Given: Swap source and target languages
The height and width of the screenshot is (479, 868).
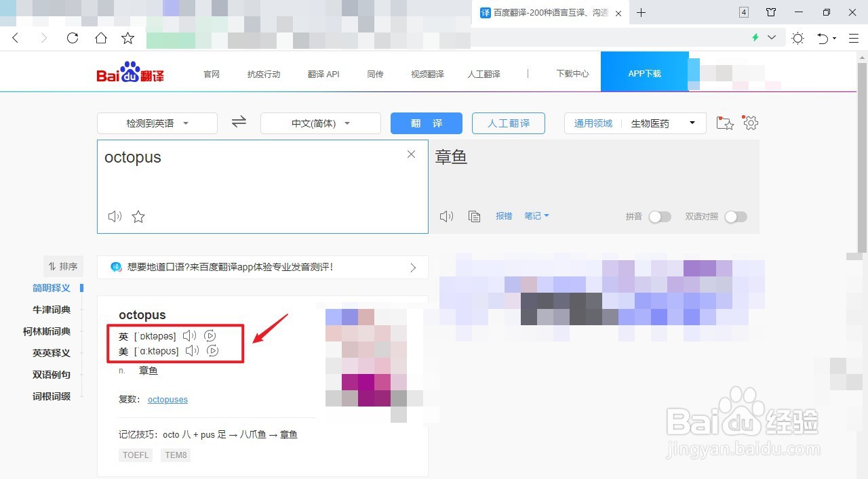Looking at the screenshot, I should pos(239,123).
